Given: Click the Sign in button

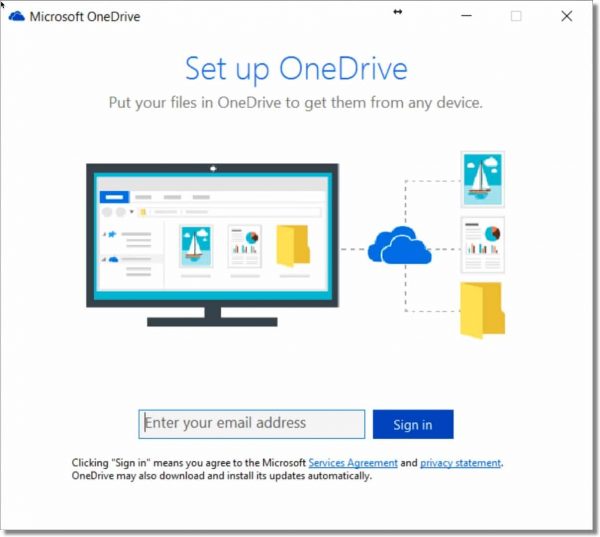Looking at the screenshot, I should tap(413, 424).
